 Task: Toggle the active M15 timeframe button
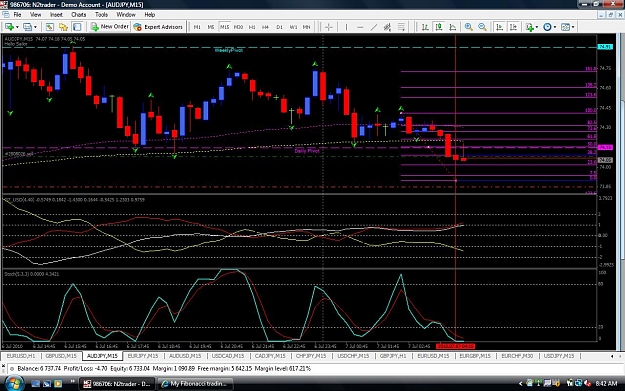[224, 27]
